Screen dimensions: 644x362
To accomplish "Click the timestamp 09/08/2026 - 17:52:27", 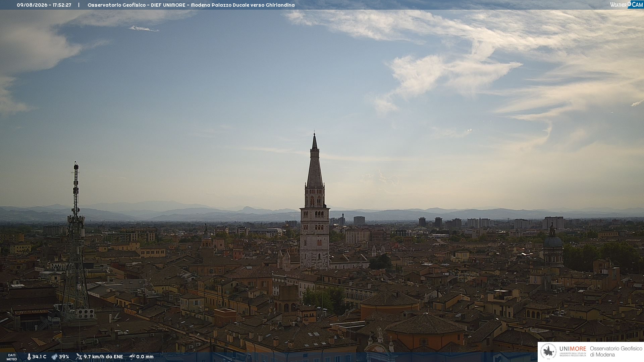I will [44, 5].
